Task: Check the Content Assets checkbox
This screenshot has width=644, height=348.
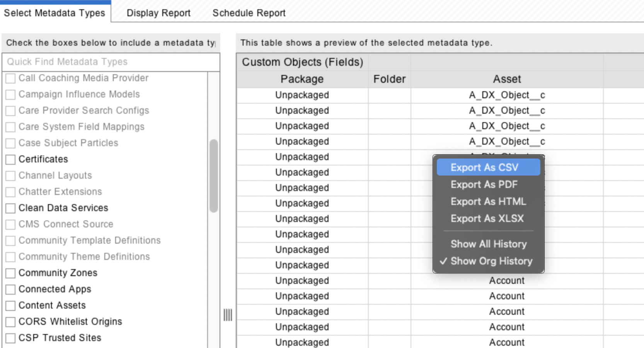Action: (11, 305)
